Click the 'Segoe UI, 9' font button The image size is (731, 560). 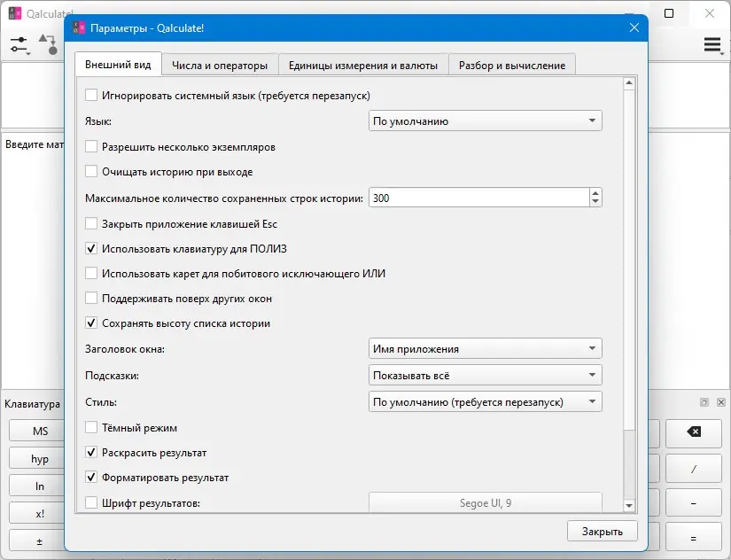(485, 502)
